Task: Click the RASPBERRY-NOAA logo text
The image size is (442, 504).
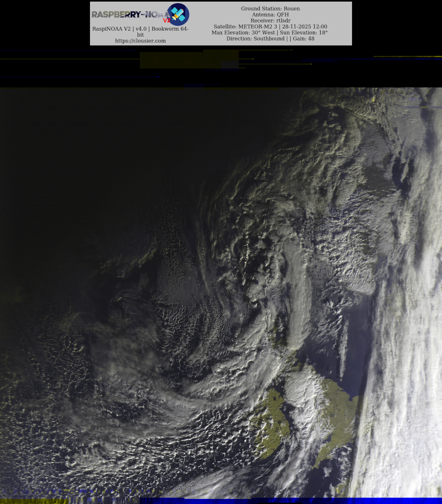Action: click(x=129, y=15)
